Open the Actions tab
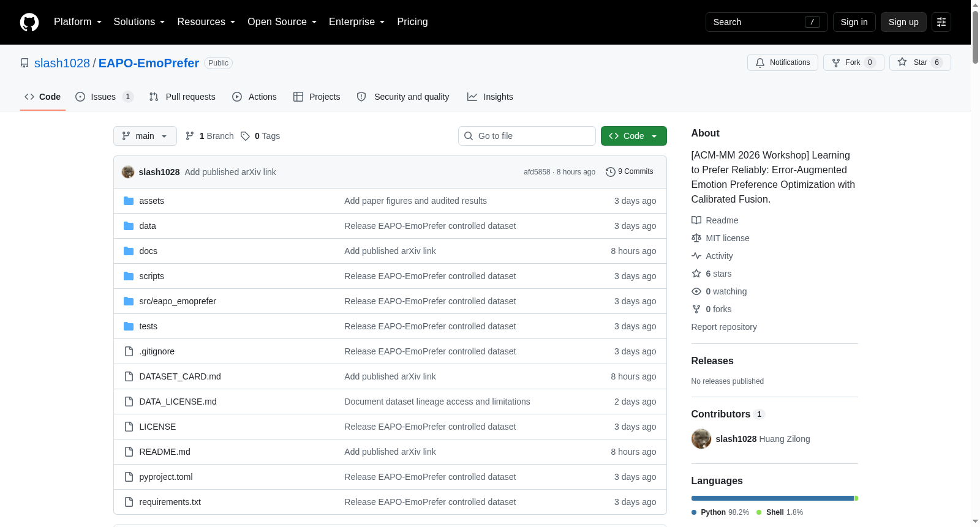Screen dimensions: 980x527 coord(254,97)
